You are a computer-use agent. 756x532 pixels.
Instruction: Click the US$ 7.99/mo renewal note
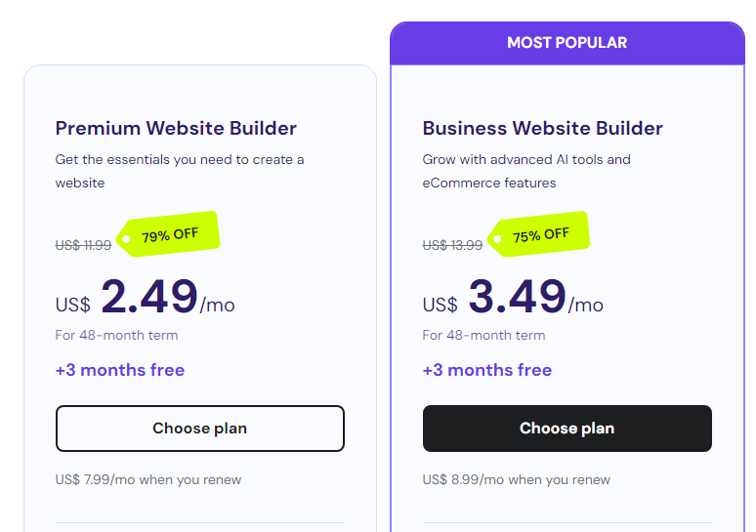pos(148,479)
